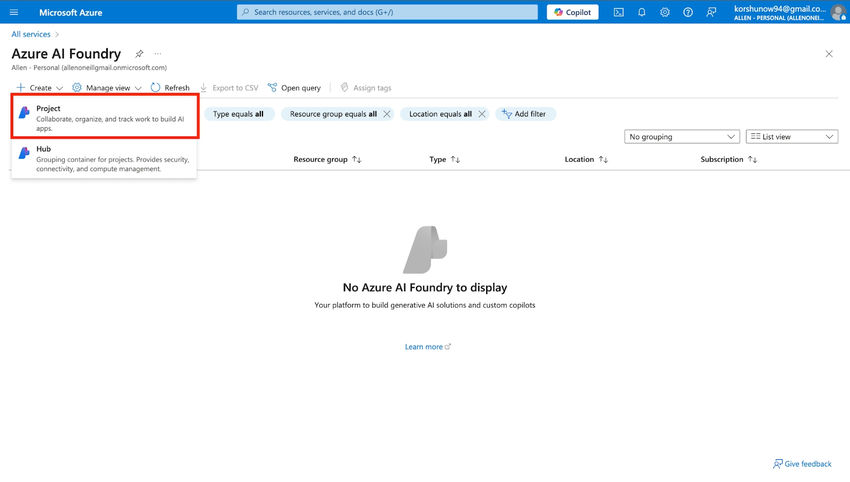Sort by Type column
Screen dimensions: 850x482
coord(445,159)
